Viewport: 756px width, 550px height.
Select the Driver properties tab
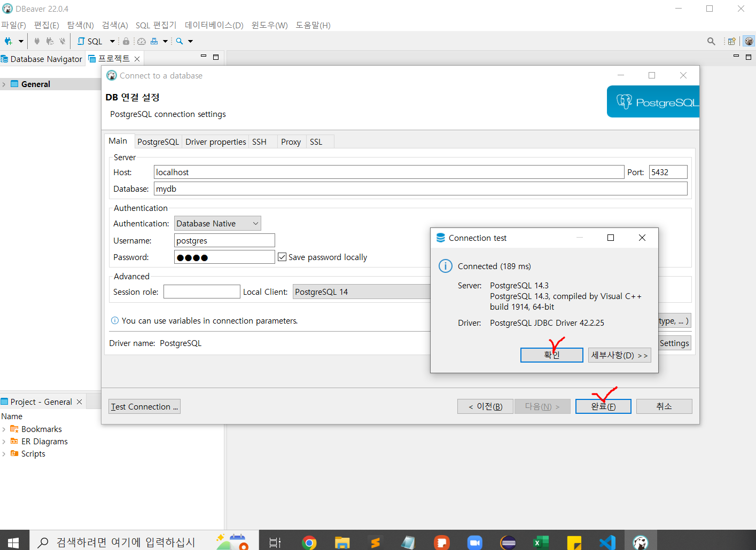[x=215, y=142]
